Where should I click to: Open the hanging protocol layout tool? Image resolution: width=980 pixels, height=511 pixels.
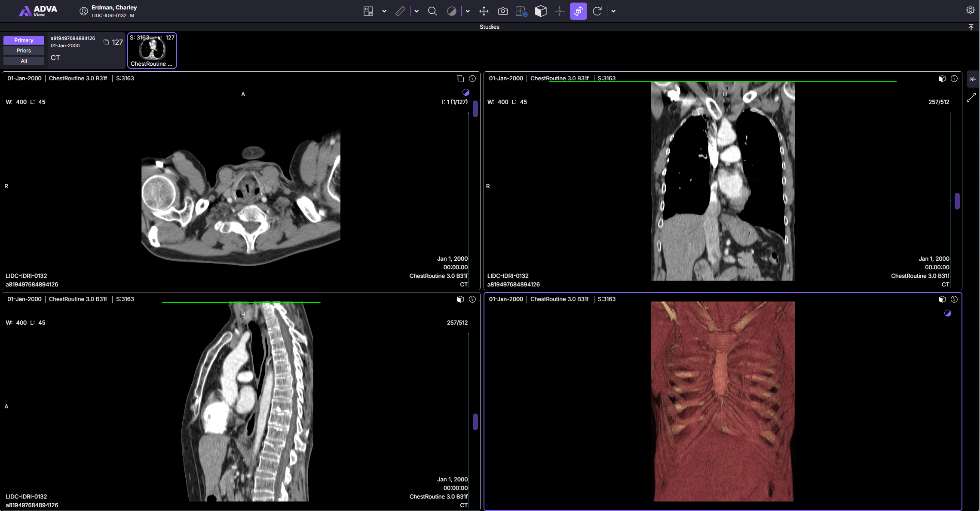(x=368, y=11)
